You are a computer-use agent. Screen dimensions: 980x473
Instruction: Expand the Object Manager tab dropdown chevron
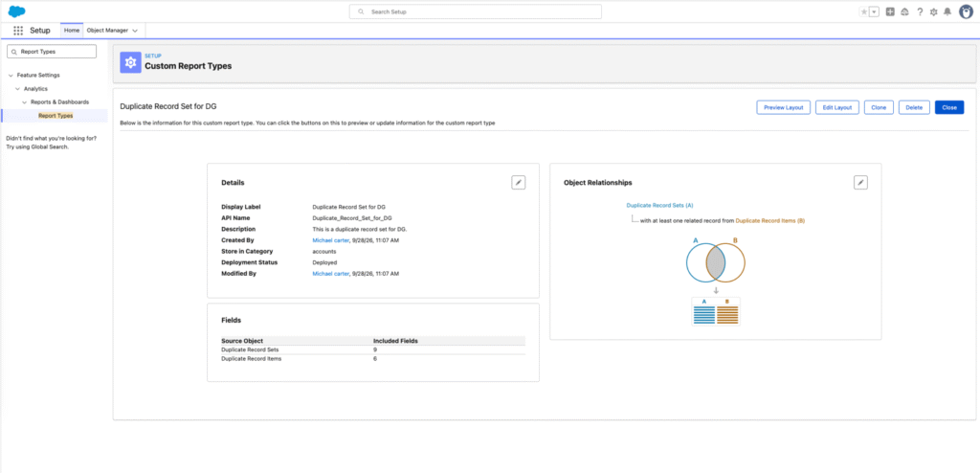pyautogui.click(x=136, y=31)
